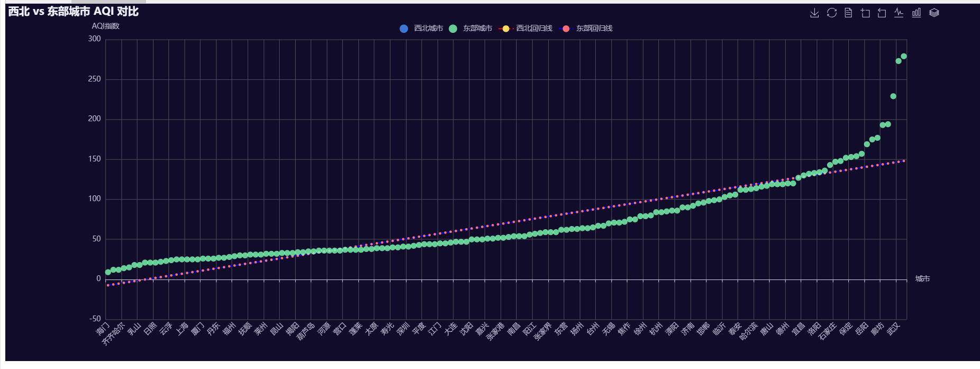The image size is (980, 369).
Task: Click the 大连 city axis label
Action: (450, 329)
